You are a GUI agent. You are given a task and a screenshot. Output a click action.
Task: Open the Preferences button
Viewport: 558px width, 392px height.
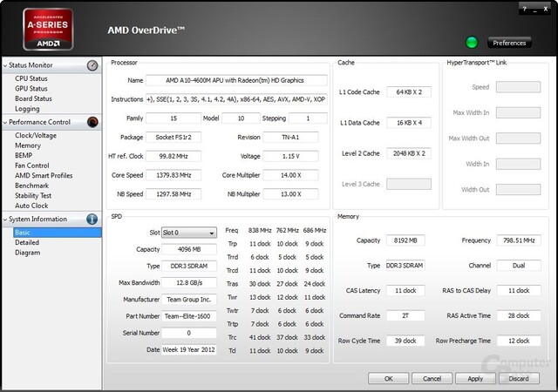pos(509,43)
